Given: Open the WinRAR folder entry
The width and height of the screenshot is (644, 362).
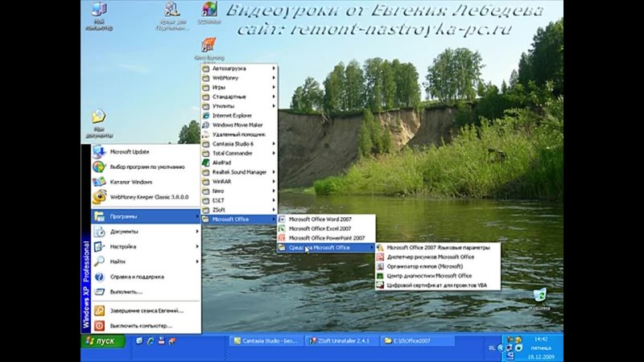Looking at the screenshot, I should click(239, 182).
